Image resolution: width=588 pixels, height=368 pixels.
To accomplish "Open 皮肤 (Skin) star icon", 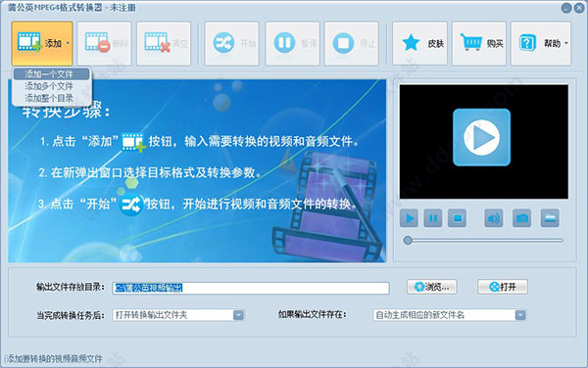I will (411, 43).
